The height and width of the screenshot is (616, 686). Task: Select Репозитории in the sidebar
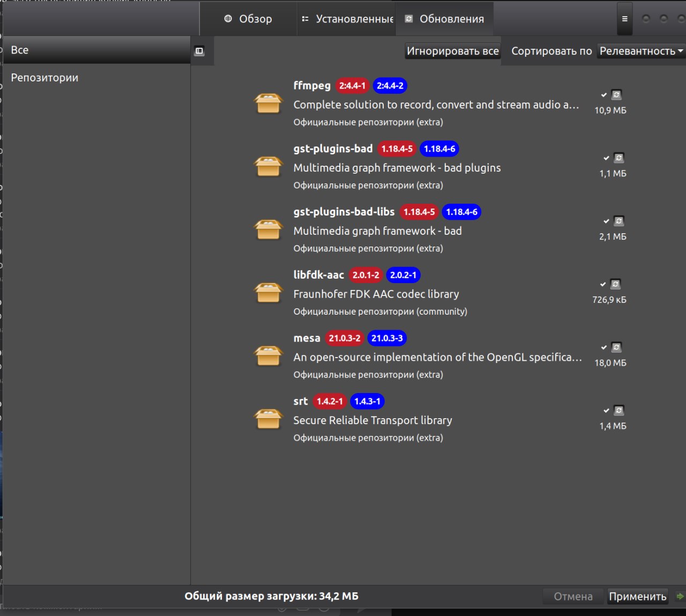(x=96, y=78)
